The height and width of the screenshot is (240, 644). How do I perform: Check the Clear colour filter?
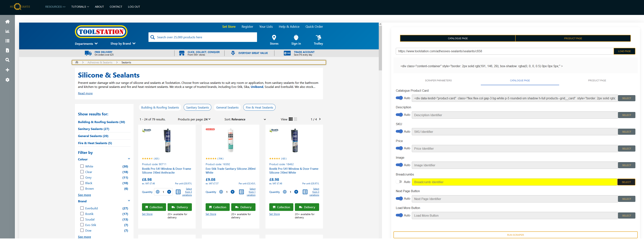click(x=82, y=172)
